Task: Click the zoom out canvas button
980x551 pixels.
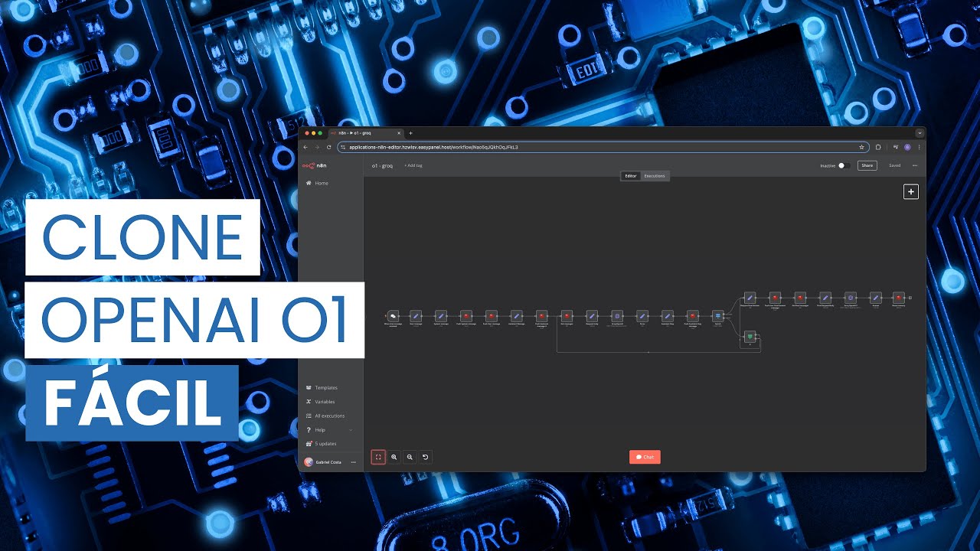Action: pos(410,457)
